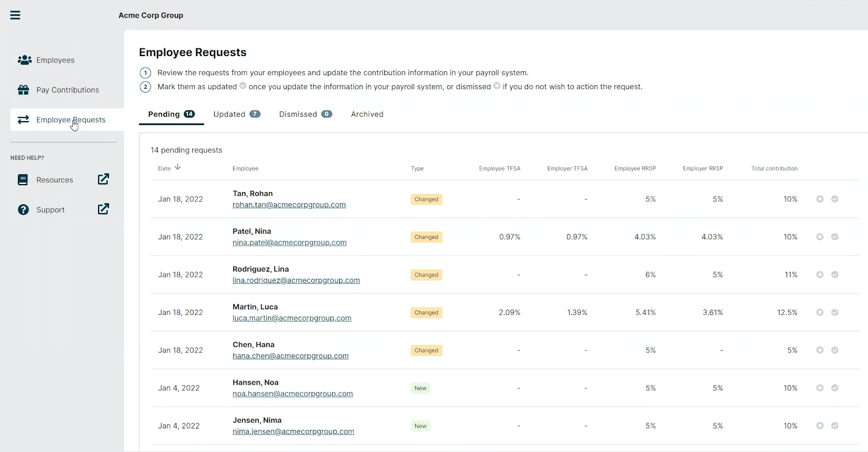Click the Total contribution column header
The width and height of the screenshot is (868, 452).
[774, 168]
